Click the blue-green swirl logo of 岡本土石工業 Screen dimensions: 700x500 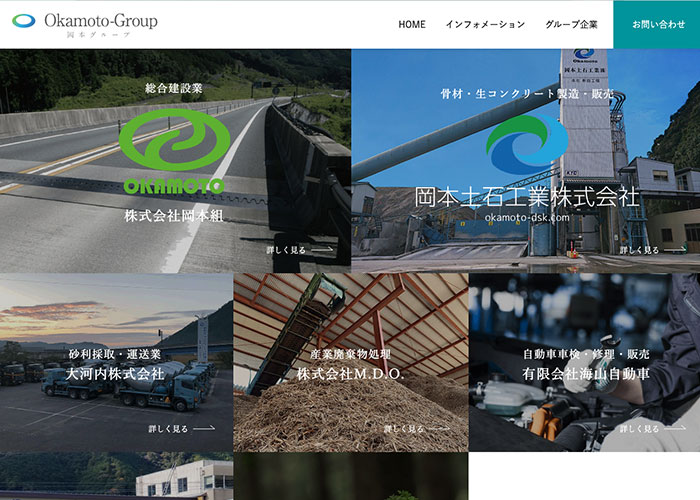pos(526,145)
